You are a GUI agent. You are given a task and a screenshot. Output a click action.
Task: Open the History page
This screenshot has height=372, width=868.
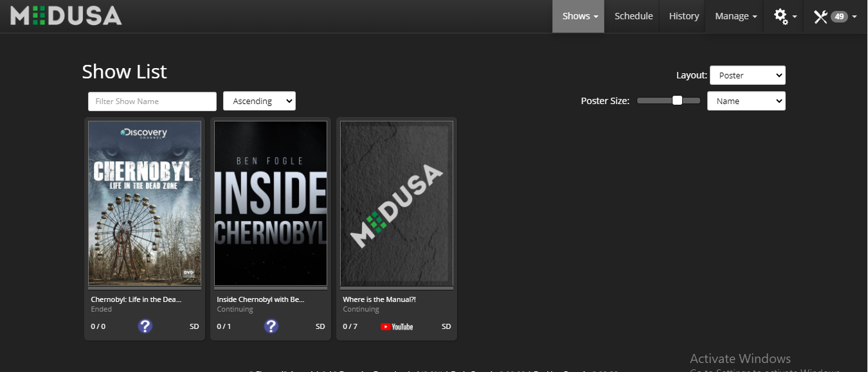point(683,16)
